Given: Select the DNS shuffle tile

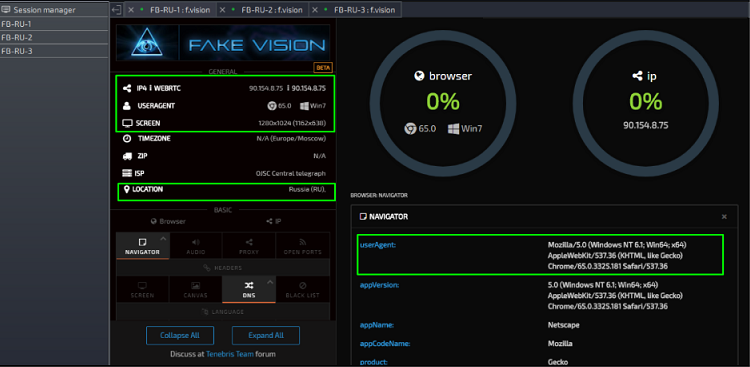Looking at the screenshot, I should tap(249, 289).
